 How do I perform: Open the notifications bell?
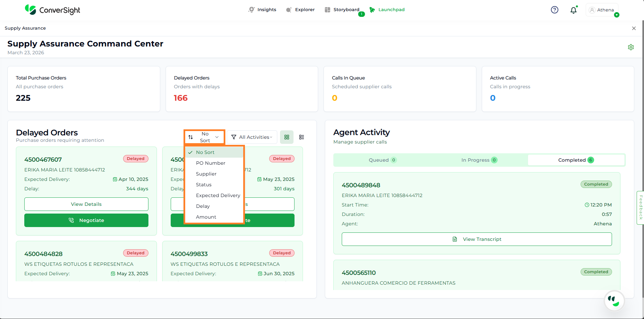[x=573, y=10]
